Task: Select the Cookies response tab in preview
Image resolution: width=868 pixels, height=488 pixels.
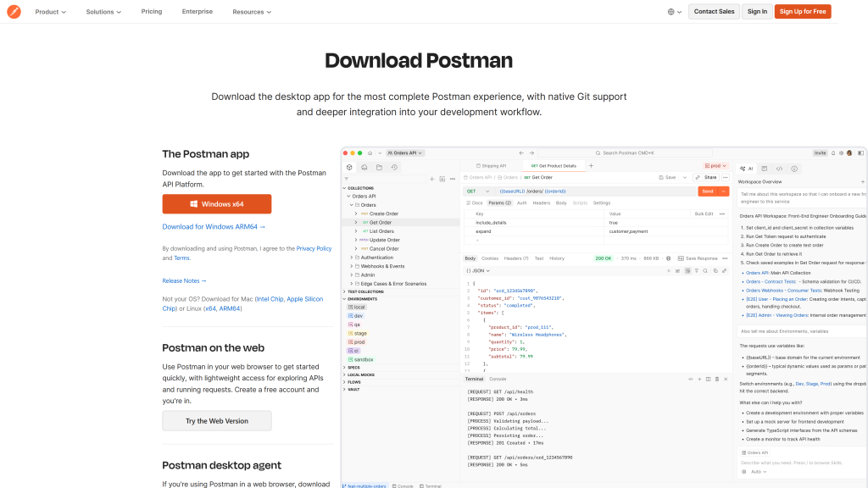Action: coord(490,258)
